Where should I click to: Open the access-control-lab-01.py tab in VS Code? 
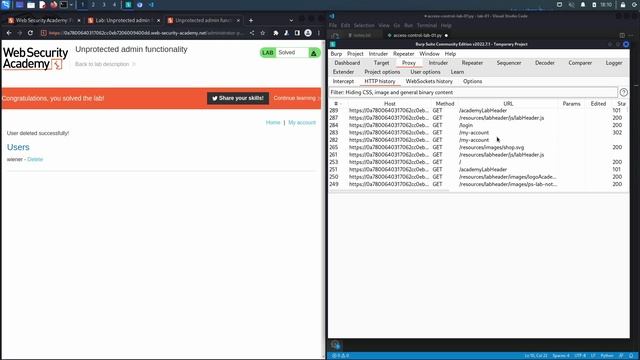click(417, 36)
